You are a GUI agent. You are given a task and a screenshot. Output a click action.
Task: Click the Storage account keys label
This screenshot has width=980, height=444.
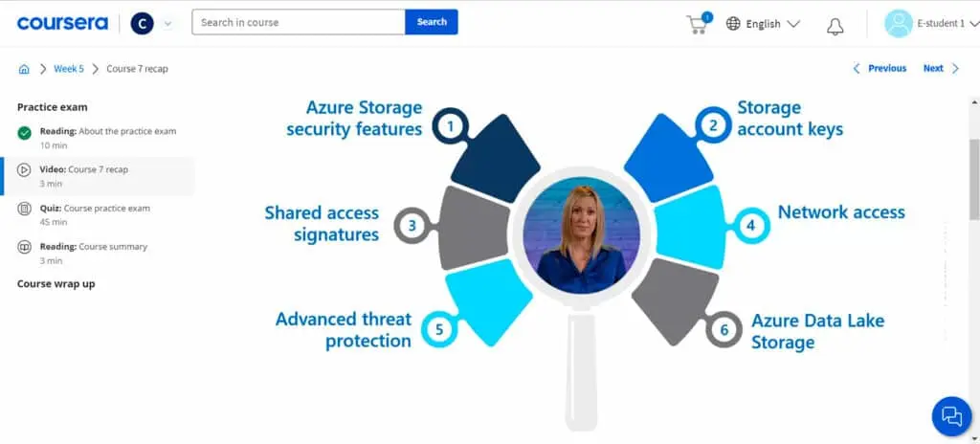coord(790,119)
